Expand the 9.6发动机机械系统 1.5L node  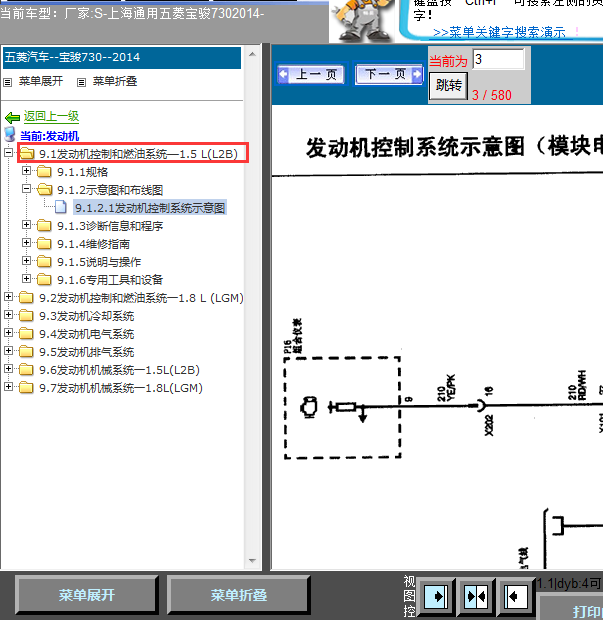pos(8,369)
